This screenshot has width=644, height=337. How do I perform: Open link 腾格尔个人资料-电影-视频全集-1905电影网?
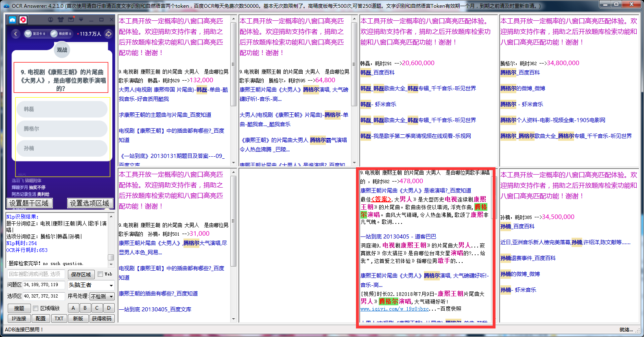click(553, 120)
